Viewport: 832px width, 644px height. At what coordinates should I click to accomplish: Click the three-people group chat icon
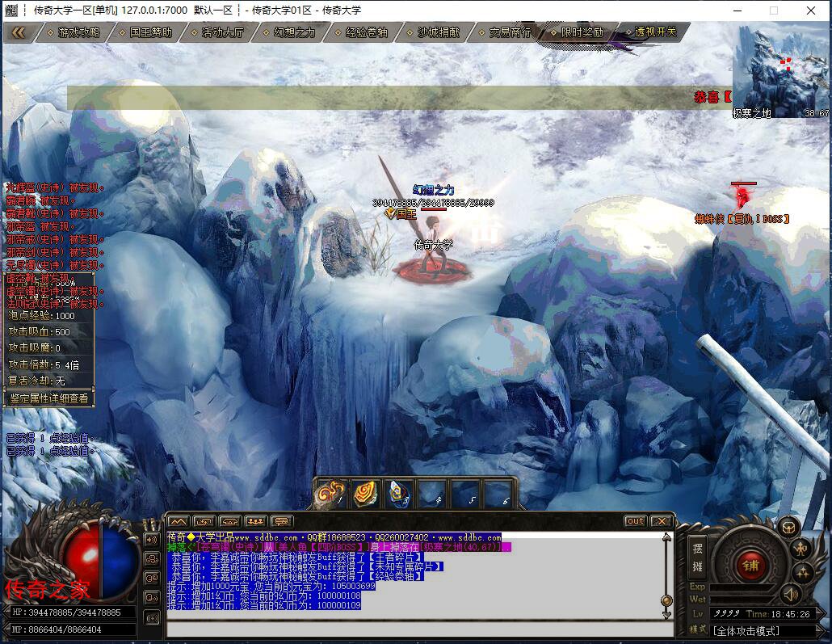coord(255,521)
